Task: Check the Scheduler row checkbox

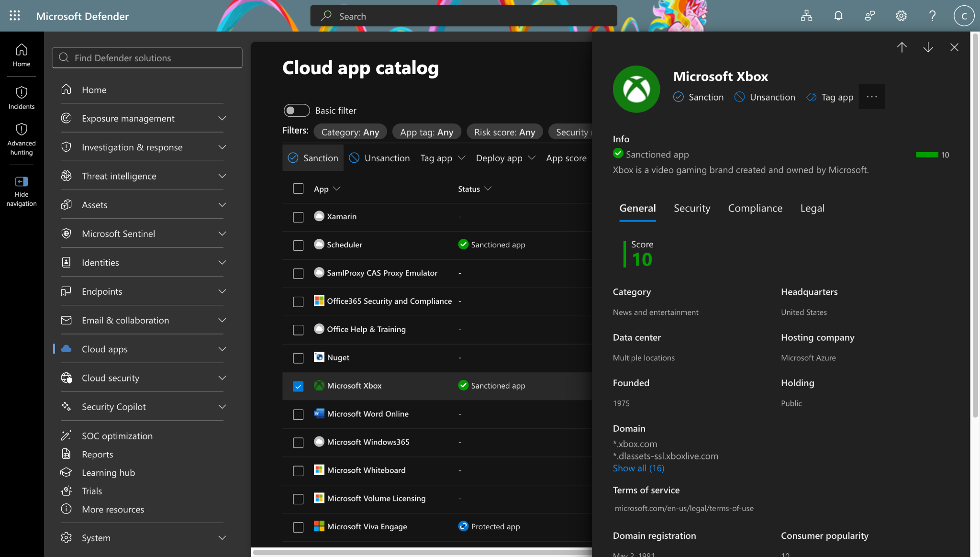Action: tap(298, 245)
